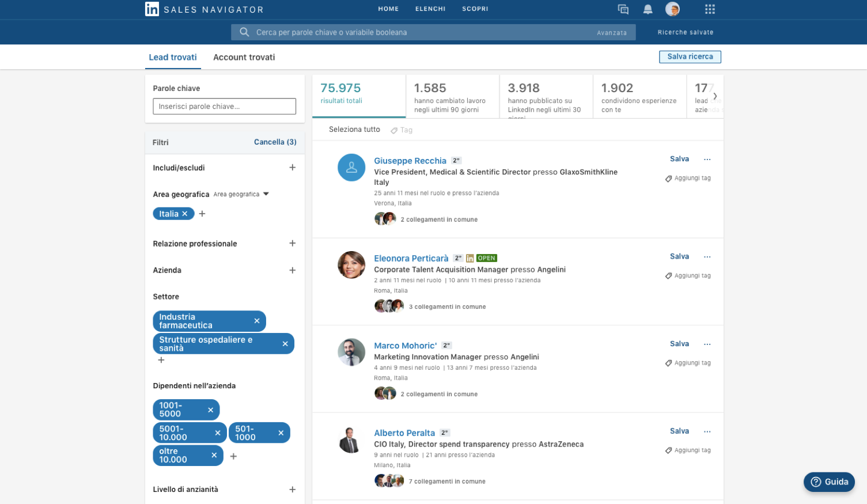Select the 1.902 shared experiences tab
The width and height of the screenshot is (867, 504).
[x=640, y=96]
